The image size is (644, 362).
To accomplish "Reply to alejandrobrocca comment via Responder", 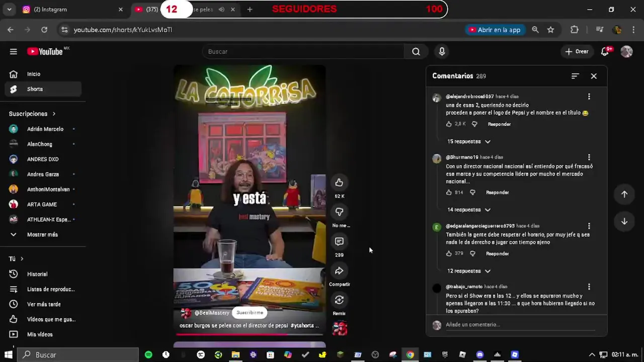I will [x=499, y=124].
